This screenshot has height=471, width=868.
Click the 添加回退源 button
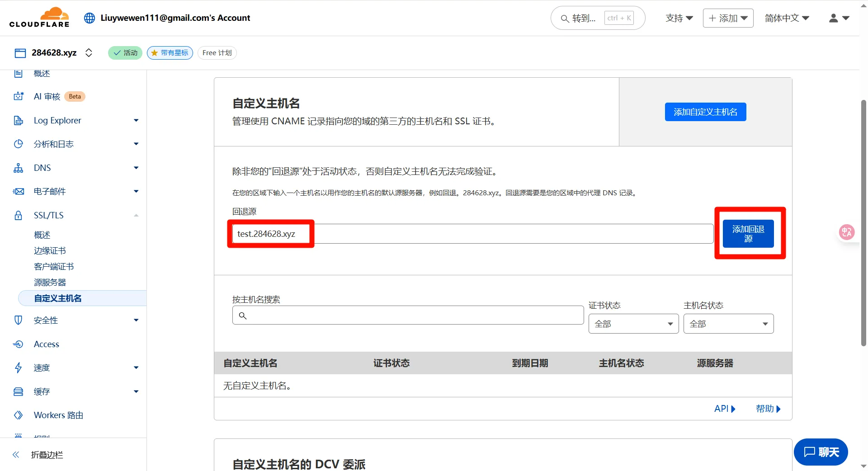[x=748, y=234]
